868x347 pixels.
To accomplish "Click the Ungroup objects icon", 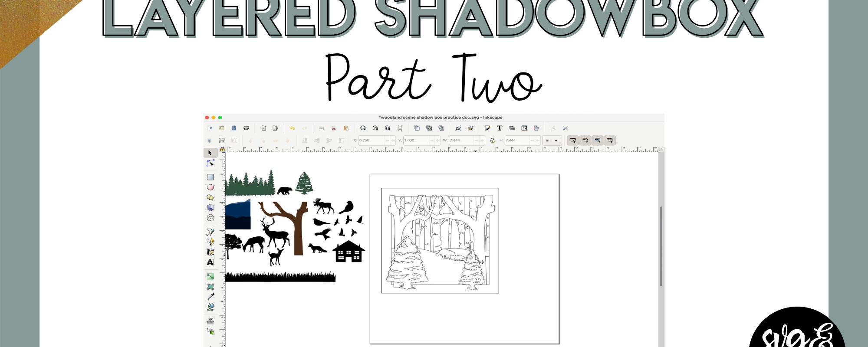I will click(470, 128).
